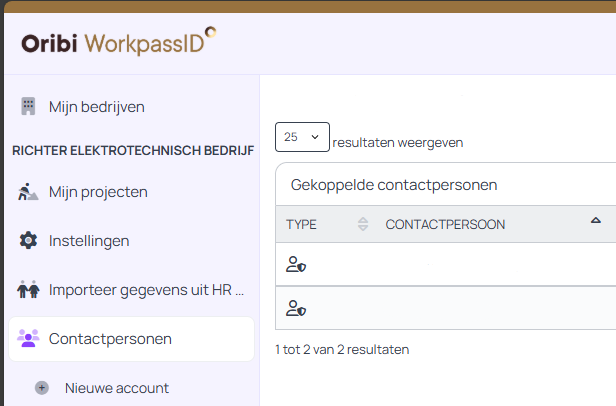The image size is (616, 406).
Task: Click the CONTACTPERSOON column header
Action: (x=445, y=224)
